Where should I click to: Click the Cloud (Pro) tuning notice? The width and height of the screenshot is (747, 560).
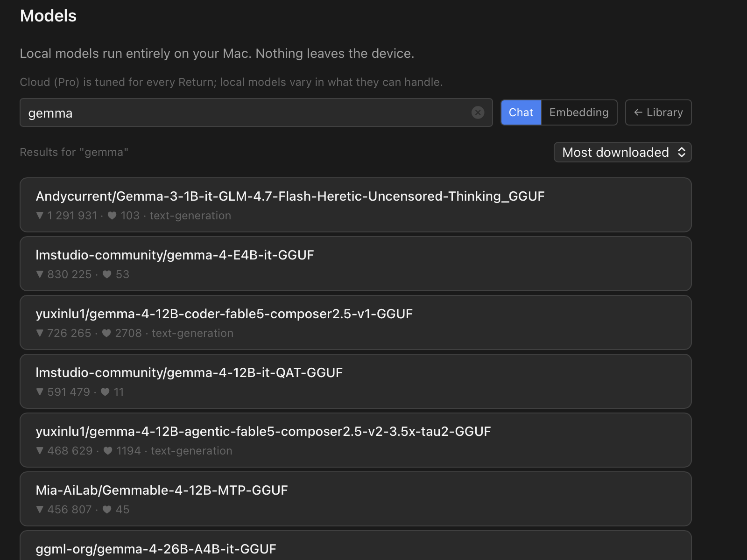tap(231, 82)
